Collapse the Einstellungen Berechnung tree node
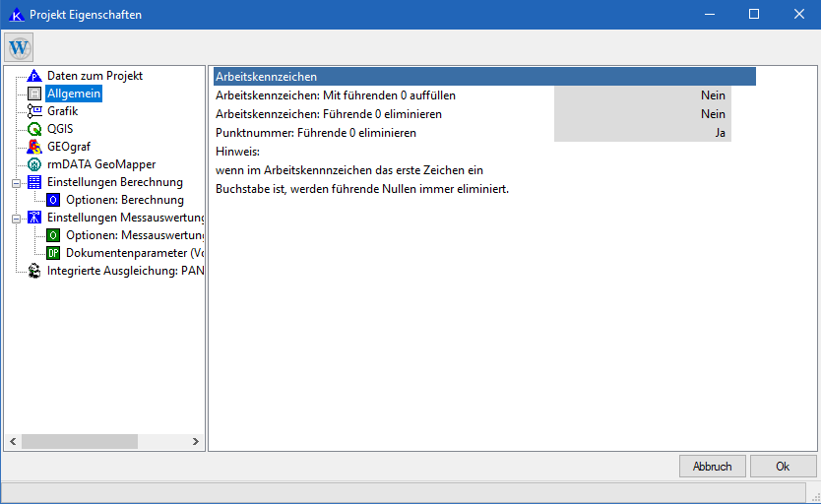Image resolution: width=821 pixels, height=504 pixels. click(16, 182)
